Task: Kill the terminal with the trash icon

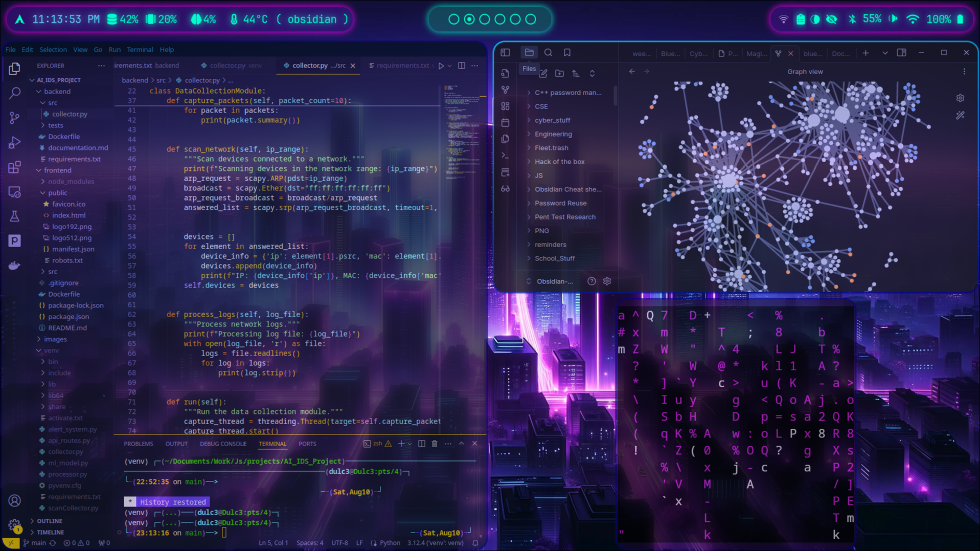Action: [435, 444]
